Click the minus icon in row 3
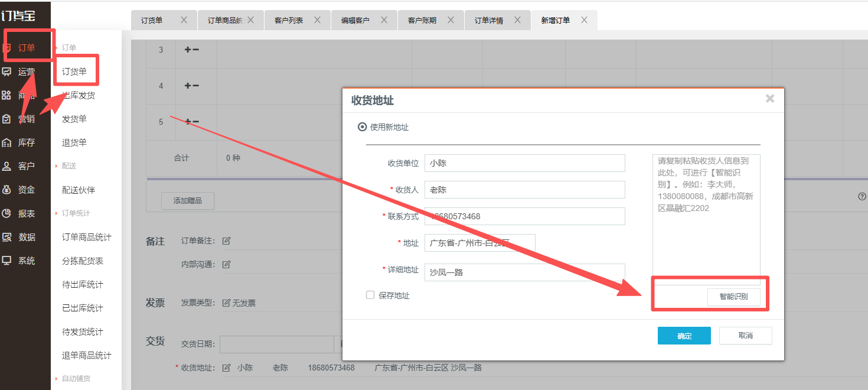 [195, 50]
